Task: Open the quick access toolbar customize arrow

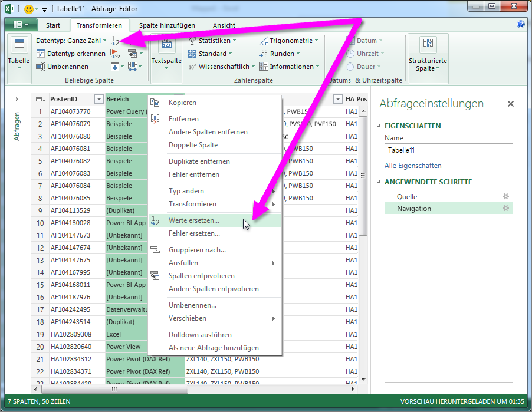Action: click(x=44, y=9)
